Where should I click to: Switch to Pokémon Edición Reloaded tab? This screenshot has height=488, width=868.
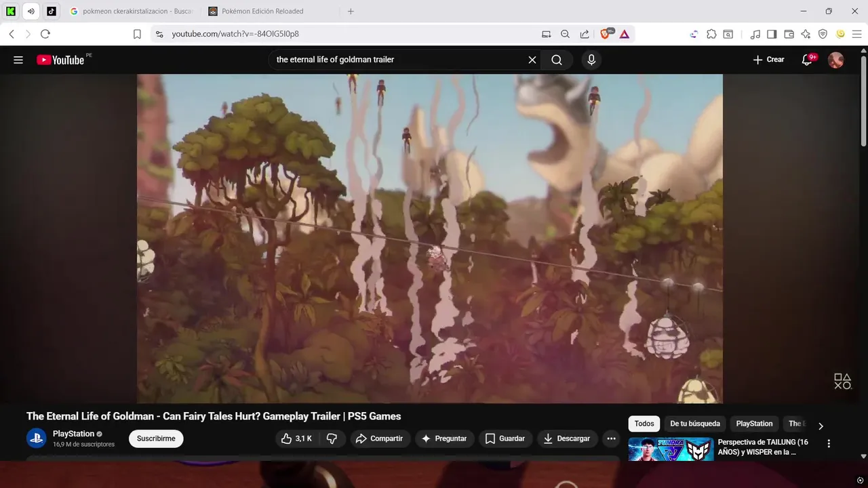[270, 11]
